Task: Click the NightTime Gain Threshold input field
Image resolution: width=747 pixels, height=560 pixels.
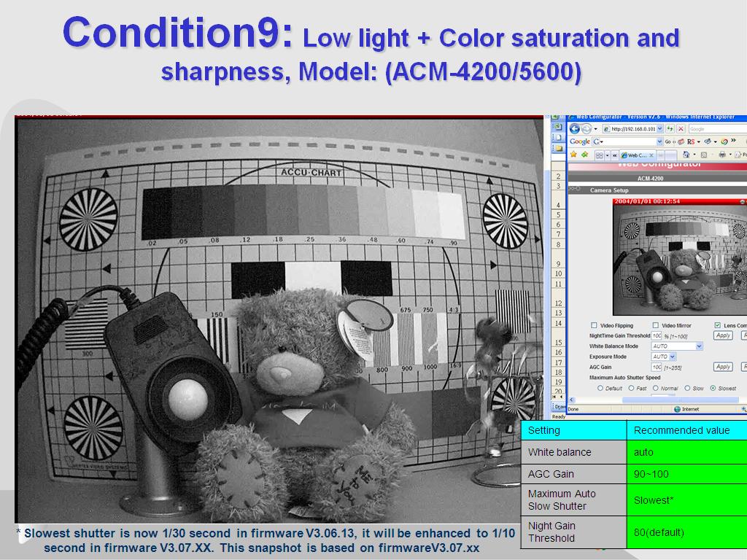Action: (656, 335)
